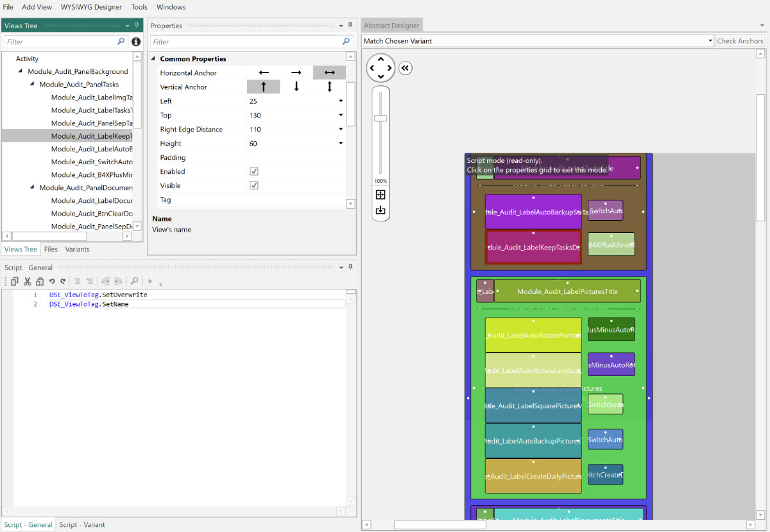Switch to the Files tab
770x532 pixels.
click(51, 249)
